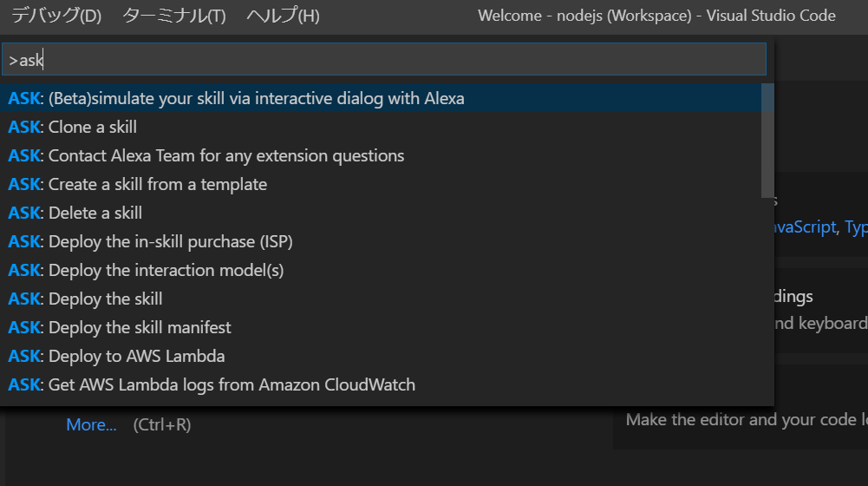Open the ターミナル(T) menu

173,16
